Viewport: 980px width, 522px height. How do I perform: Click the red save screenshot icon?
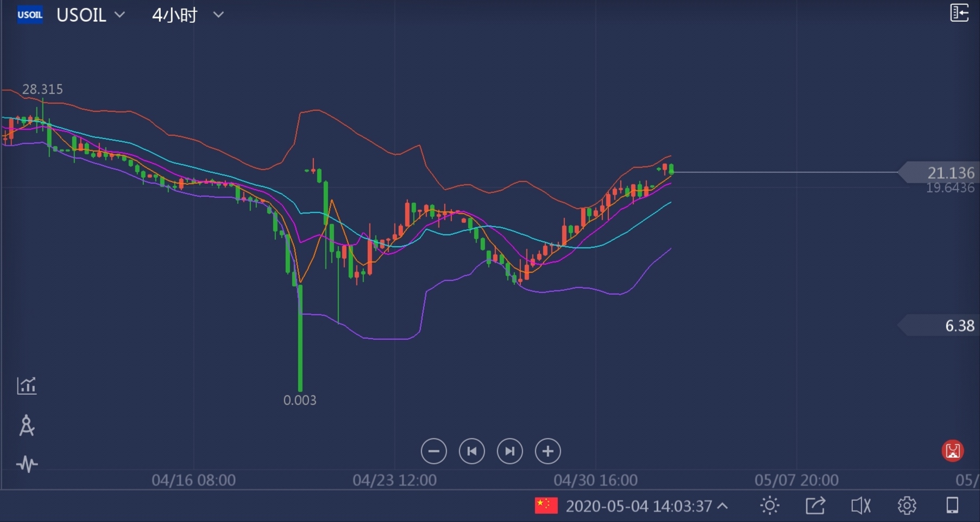[952, 451]
